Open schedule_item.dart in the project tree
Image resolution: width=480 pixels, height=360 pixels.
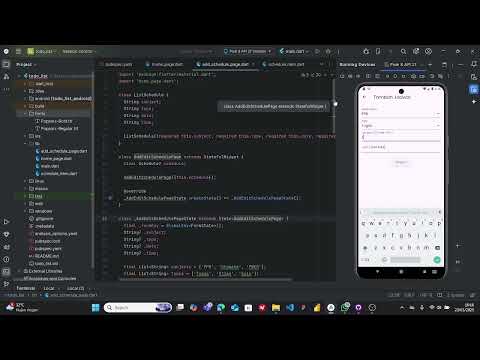pyautogui.click(x=56, y=174)
